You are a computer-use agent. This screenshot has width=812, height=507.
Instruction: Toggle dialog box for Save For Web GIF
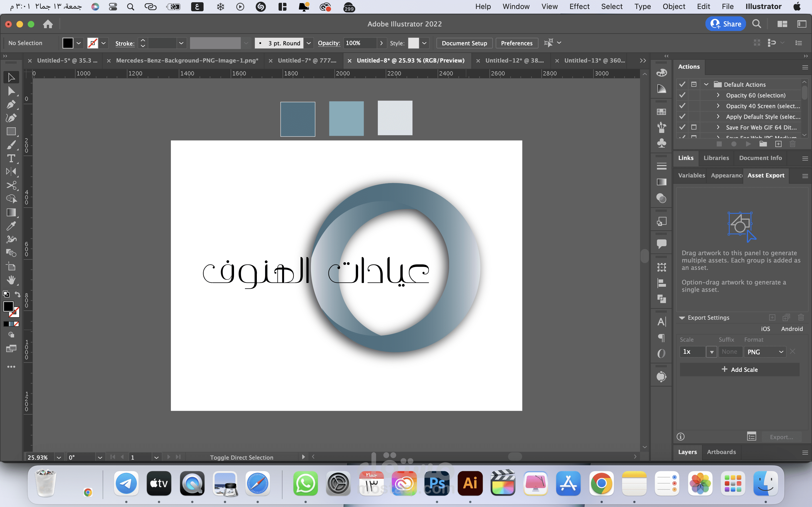pos(694,127)
